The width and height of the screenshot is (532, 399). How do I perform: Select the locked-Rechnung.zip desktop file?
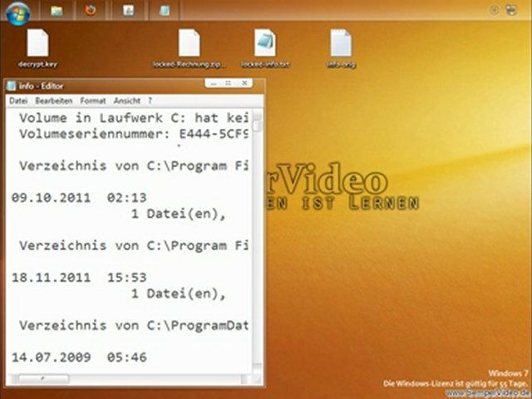190,47
